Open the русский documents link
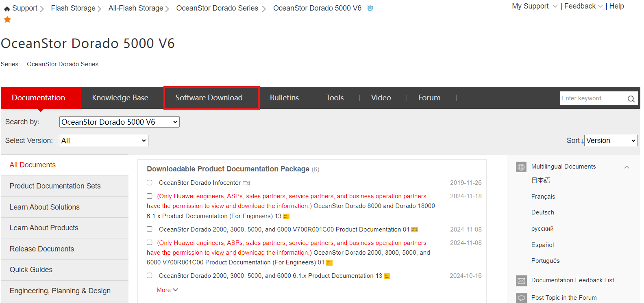This screenshot has width=644, height=303. (542, 229)
